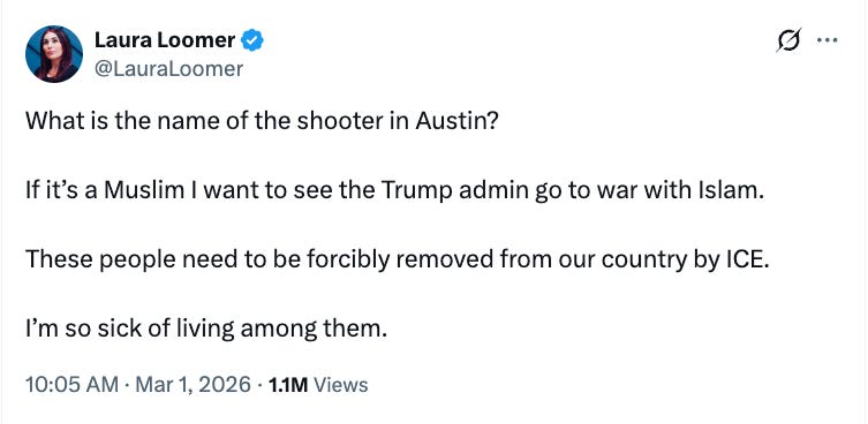Click the 10:05 AM timestamp
The width and height of the screenshot is (868, 424).
(x=72, y=385)
